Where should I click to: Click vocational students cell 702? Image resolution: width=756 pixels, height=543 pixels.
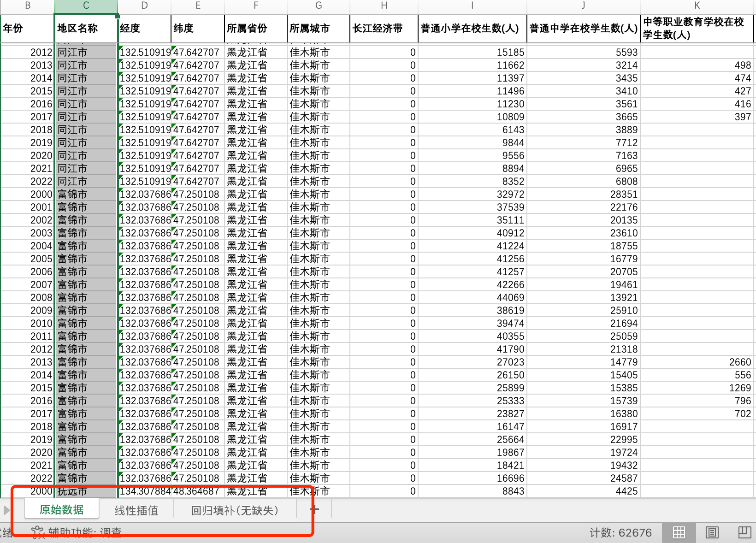point(697,414)
